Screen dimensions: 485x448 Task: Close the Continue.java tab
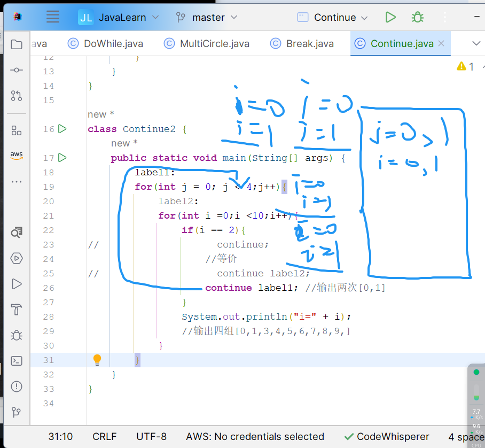[x=441, y=44]
